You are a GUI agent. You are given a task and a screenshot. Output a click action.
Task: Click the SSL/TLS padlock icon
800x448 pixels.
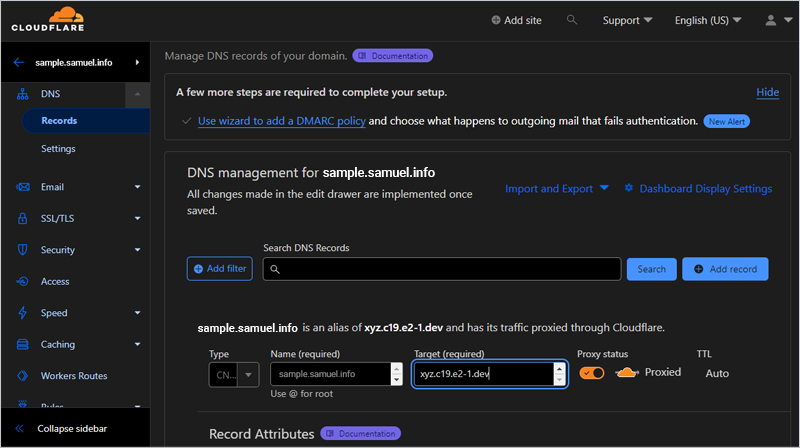pyautogui.click(x=22, y=218)
